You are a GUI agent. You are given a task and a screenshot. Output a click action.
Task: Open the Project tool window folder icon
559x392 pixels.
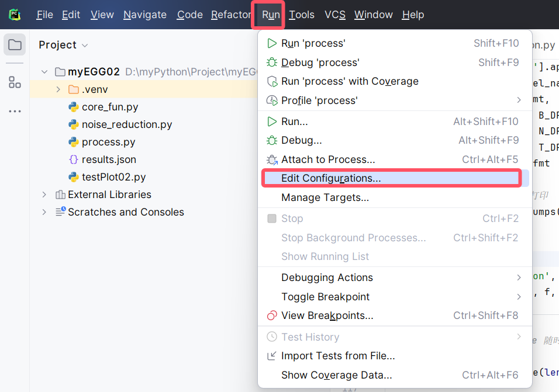click(x=14, y=44)
